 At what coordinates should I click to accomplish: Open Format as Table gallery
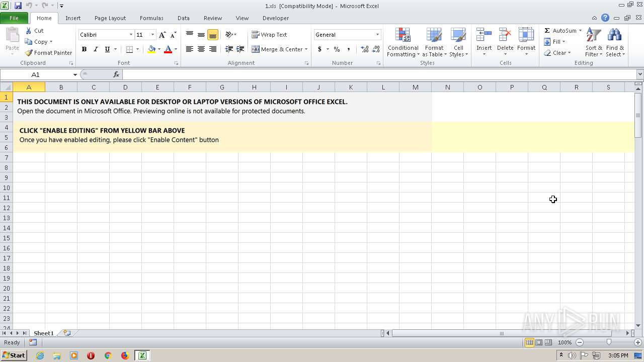[434, 42]
